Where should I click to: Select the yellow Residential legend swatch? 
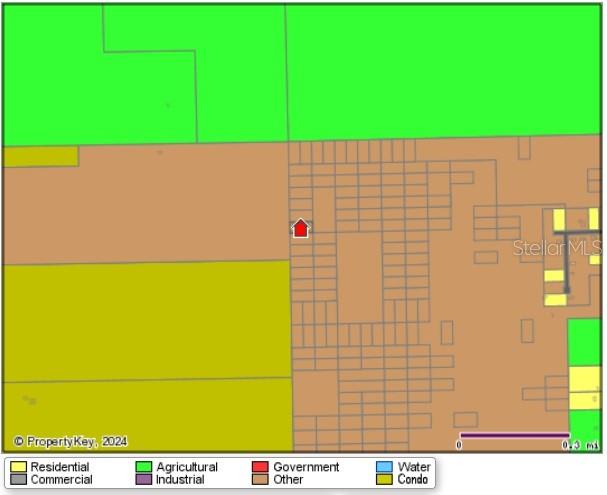(18, 467)
